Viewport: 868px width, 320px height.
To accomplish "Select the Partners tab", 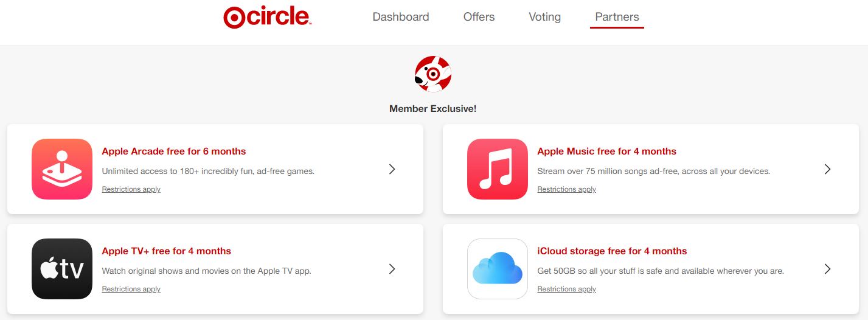I will 617,17.
